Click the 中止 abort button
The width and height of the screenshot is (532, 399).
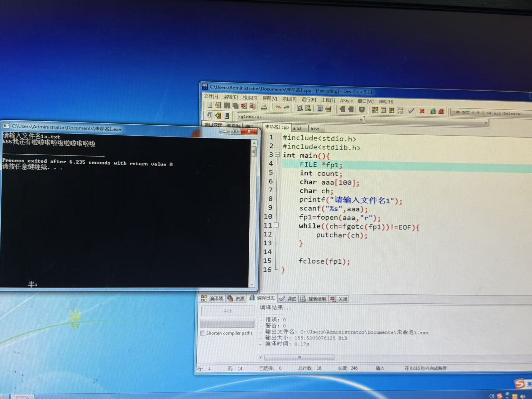[228, 311]
